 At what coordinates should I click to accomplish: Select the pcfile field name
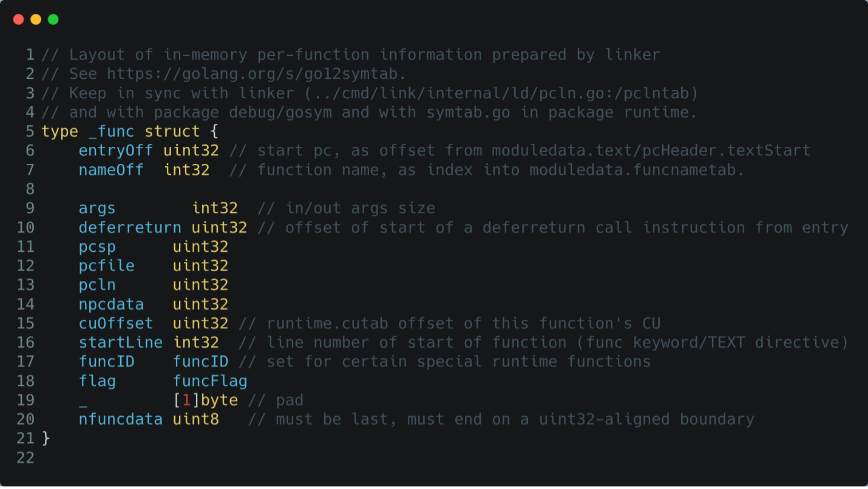tap(106, 266)
